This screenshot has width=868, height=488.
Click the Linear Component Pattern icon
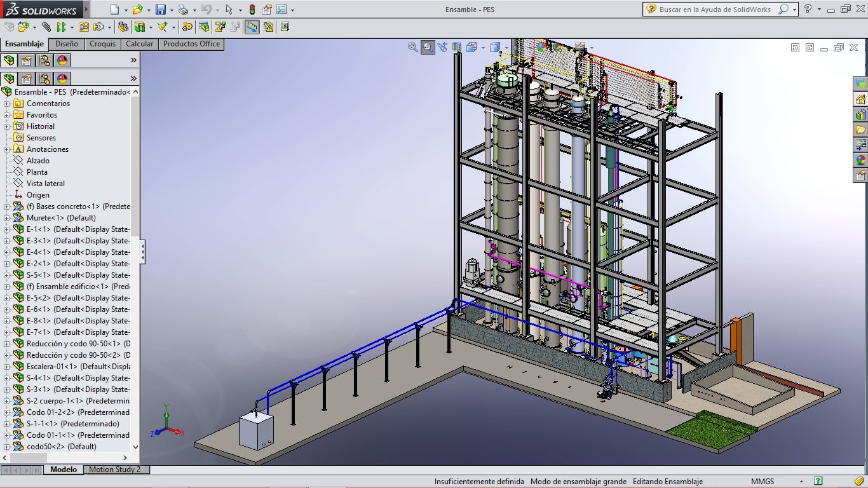pos(61,27)
